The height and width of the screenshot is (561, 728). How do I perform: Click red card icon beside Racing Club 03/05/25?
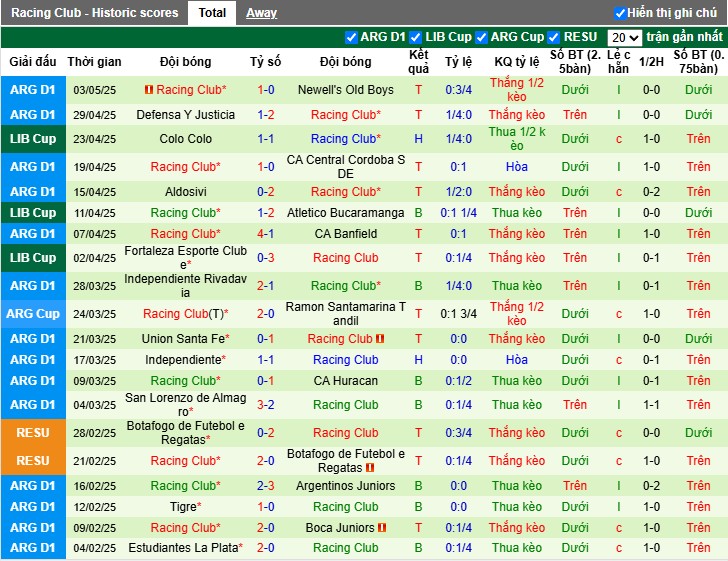point(149,90)
